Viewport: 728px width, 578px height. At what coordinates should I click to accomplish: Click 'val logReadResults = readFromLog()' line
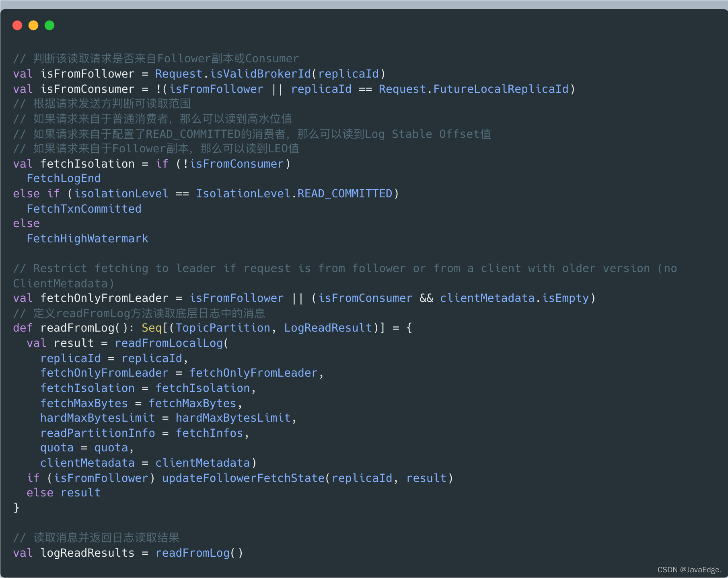(128, 553)
